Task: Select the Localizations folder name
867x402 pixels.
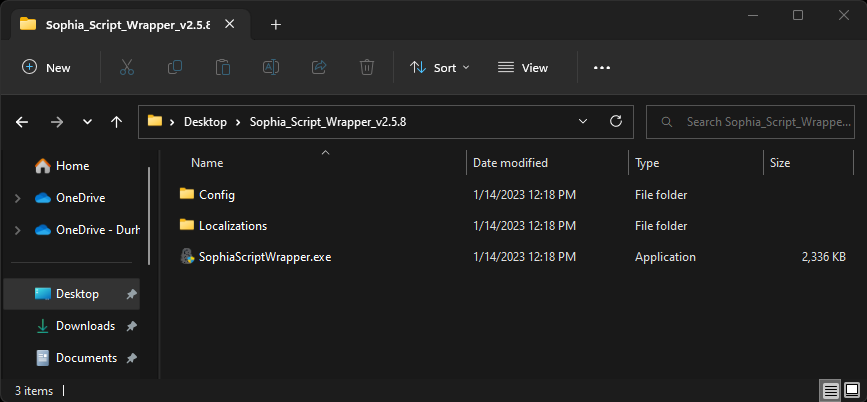Action: click(233, 226)
